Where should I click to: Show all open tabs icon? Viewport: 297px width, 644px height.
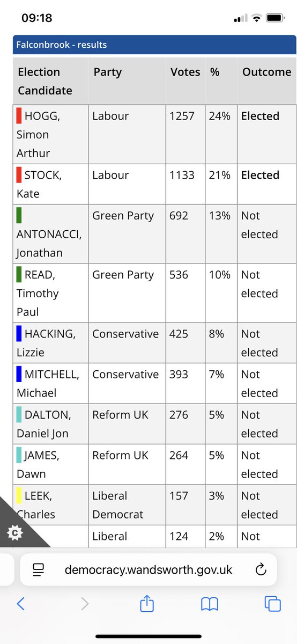[x=273, y=604]
